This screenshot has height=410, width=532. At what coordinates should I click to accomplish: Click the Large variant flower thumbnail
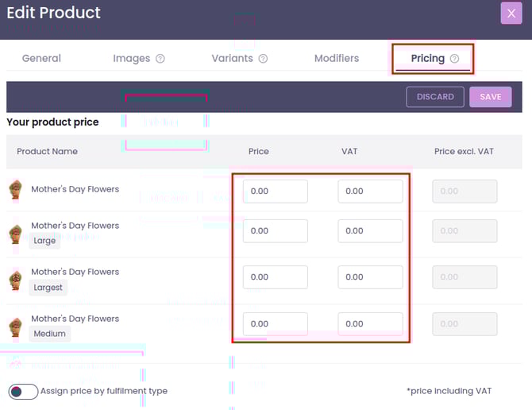(15, 233)
